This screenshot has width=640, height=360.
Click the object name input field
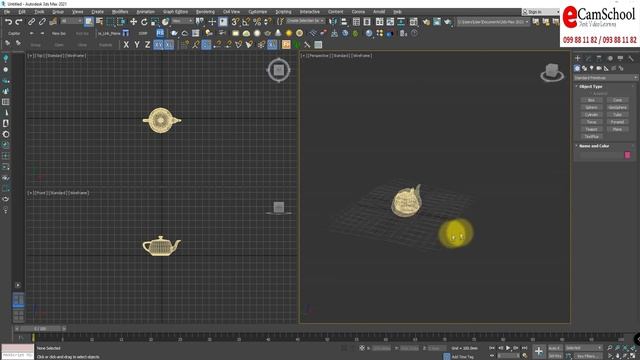click(x=602, y=155)
